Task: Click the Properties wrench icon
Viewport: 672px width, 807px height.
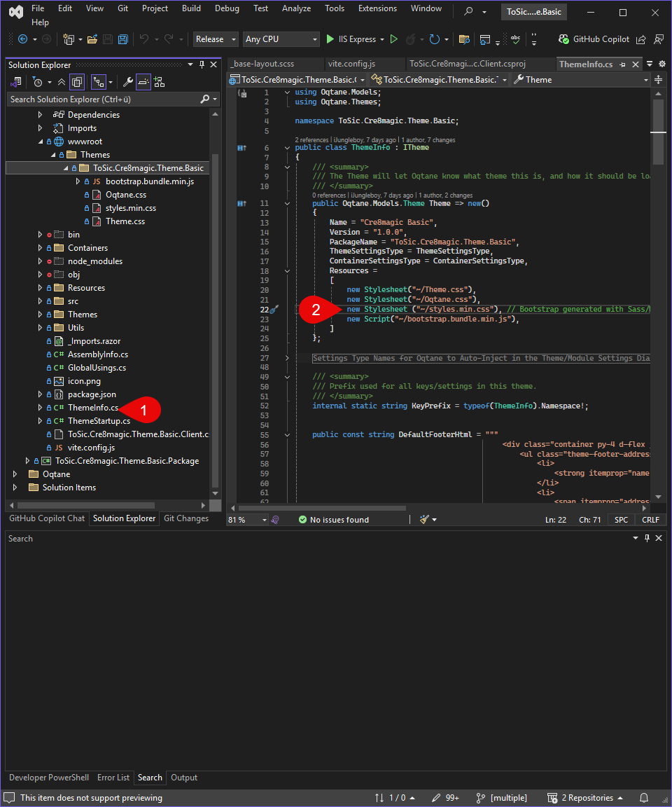Action: pos(127,82)
